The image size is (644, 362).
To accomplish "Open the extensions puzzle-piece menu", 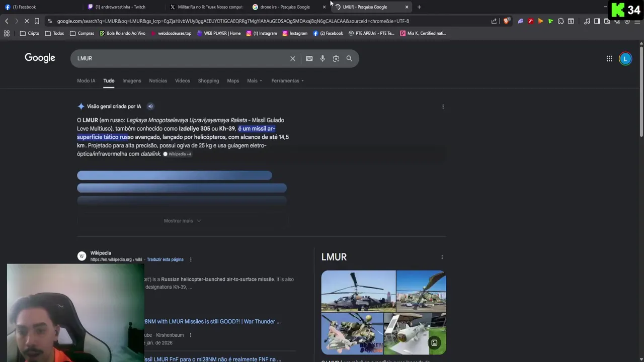I will [560, 21].
